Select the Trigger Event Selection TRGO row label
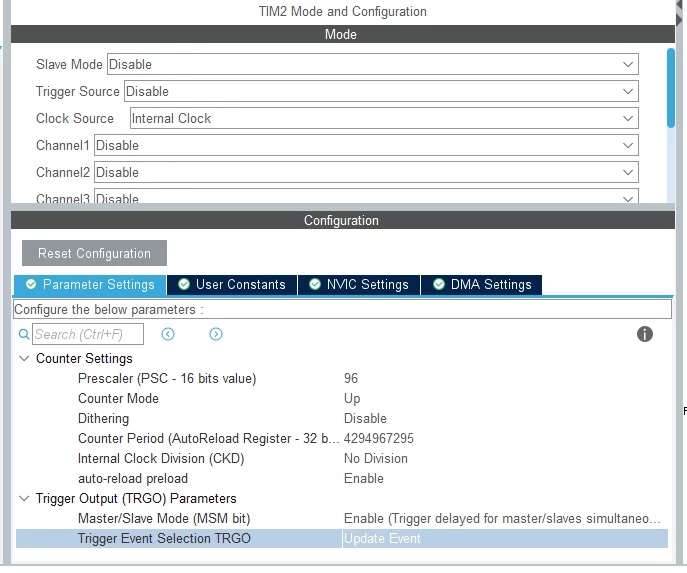 coord(164,539)
